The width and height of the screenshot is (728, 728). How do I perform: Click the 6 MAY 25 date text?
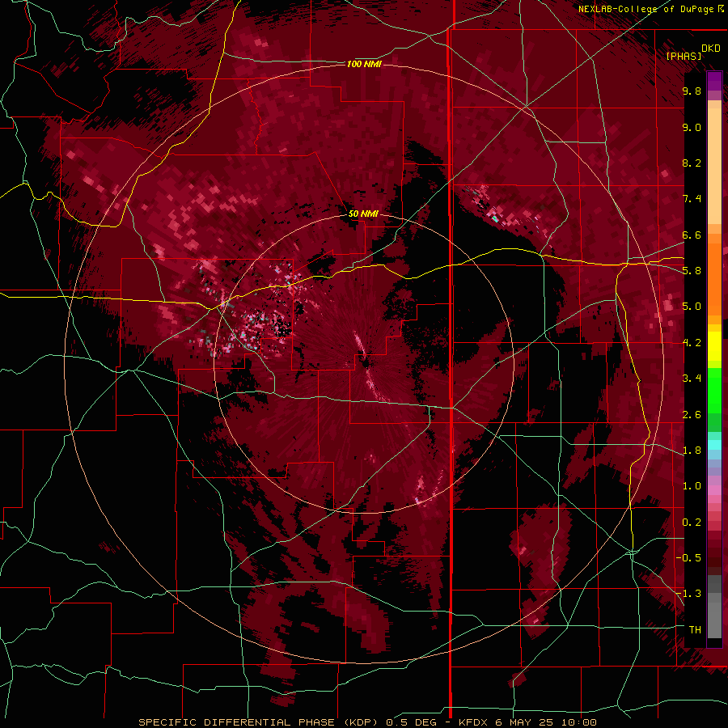[526, 722]
